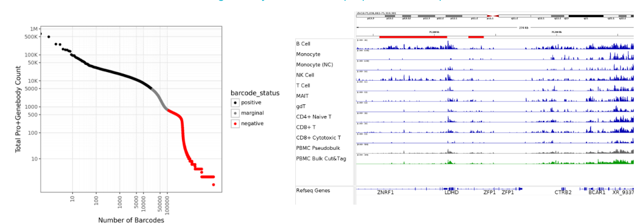This screenshot has width=644, height=224.
Task: Click the black positive legend dot
Action: click(235, 103)
